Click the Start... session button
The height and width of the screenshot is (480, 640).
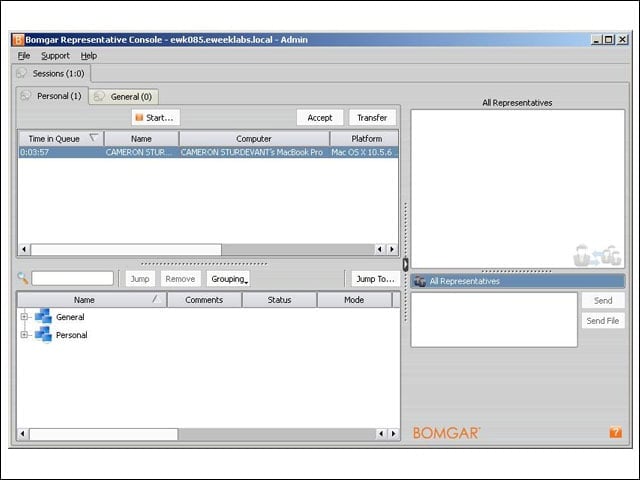pyautogui.click(x=156, y=118)
